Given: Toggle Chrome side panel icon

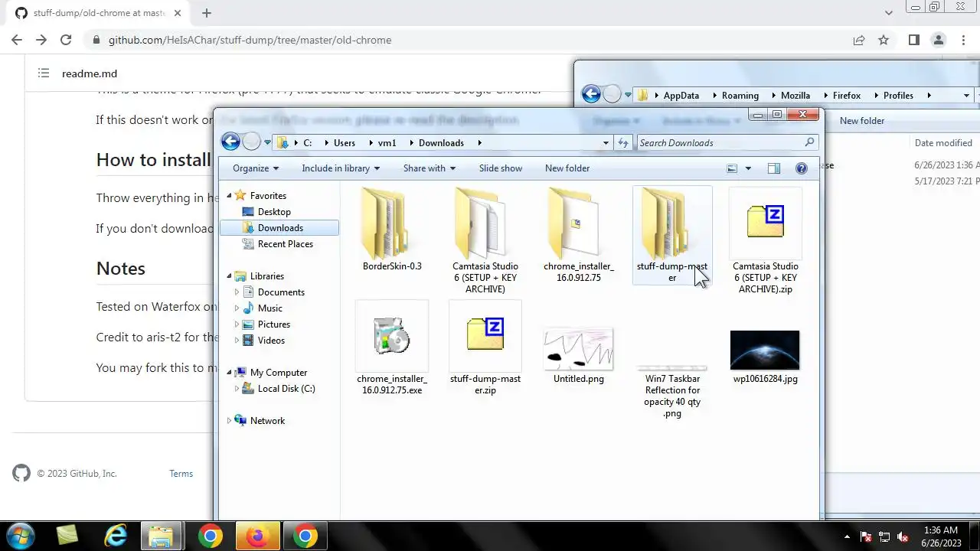Looking at the screenshot, I should click(913, 40).
